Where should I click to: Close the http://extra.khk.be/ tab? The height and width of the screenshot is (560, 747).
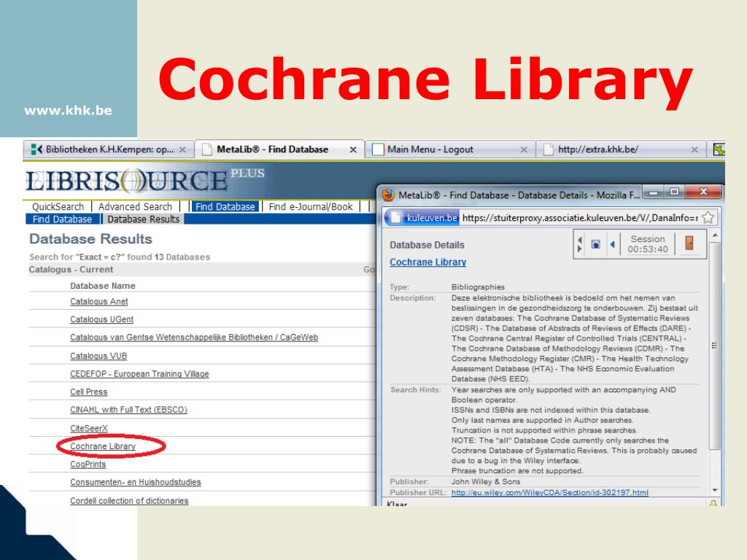coord(694,149)
